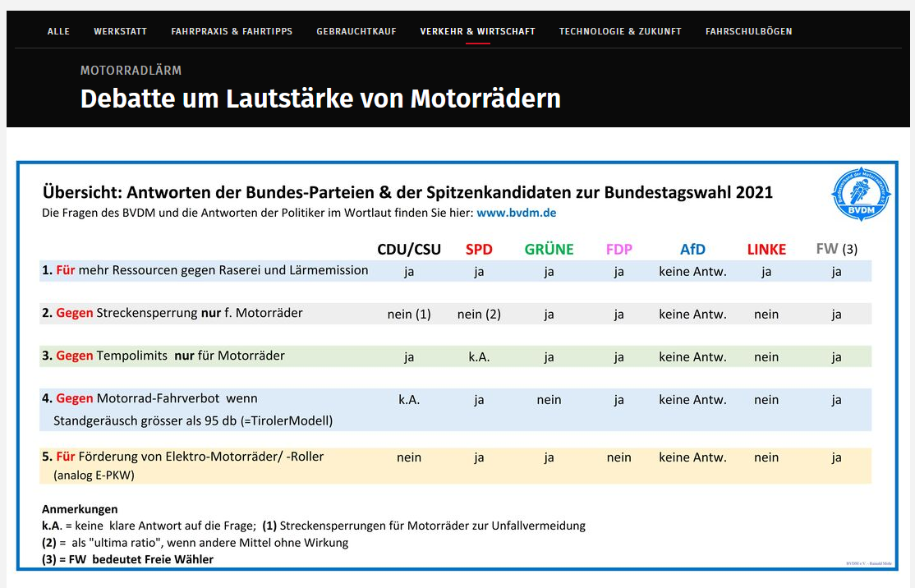
Task: Click row 2 text Gegen Streckensperrung
Action: (x=172, y=313)
